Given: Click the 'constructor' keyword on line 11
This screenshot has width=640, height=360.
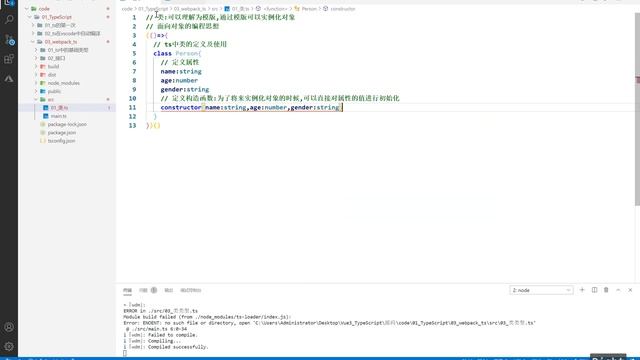Looking at the screenshot, I should (x=181, y=107).
